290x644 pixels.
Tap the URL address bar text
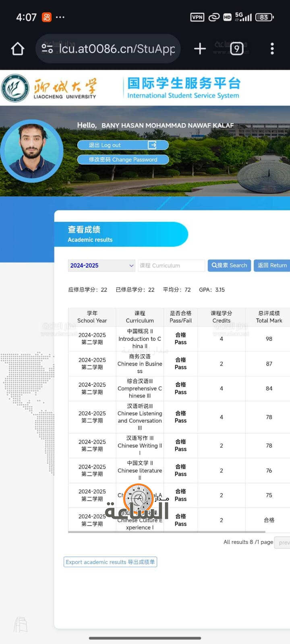pos(117,49)
